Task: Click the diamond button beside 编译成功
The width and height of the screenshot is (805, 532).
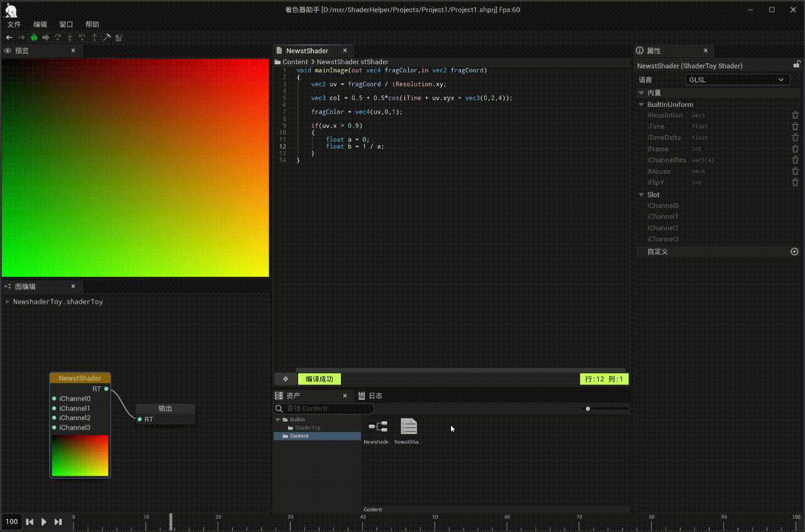Action: pos(286,379)
